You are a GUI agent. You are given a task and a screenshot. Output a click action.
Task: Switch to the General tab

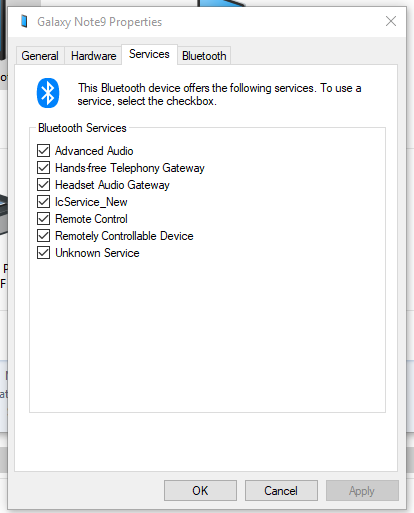[40, 56]
